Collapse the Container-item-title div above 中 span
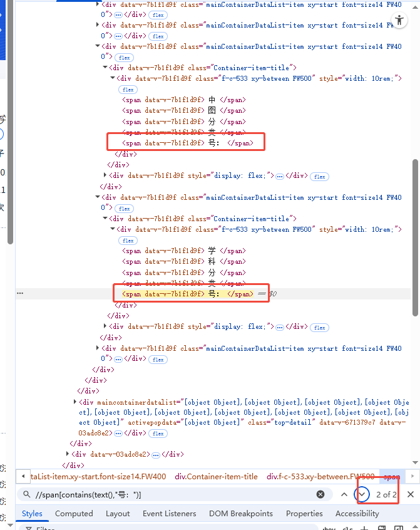The width and height of the screenshot is (420, 530). coord(105,68)
